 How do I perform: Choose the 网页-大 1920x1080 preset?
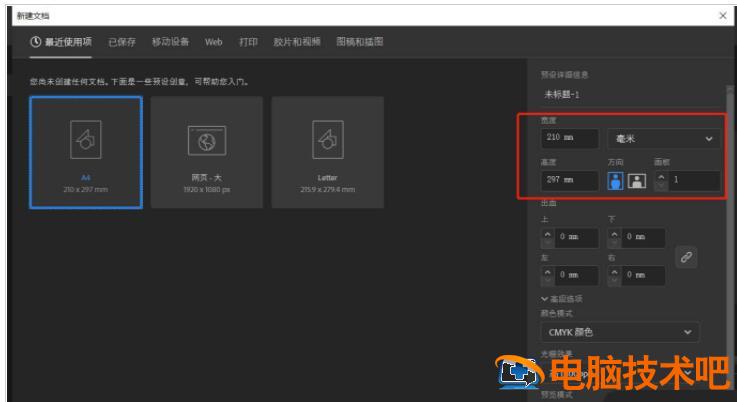point(207,152)
